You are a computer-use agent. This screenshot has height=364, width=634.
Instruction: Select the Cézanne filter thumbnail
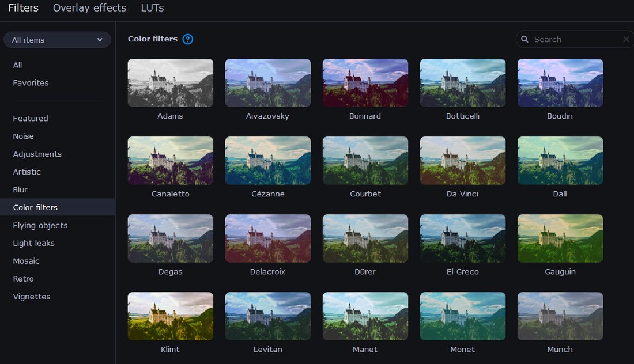pos(267,160)
